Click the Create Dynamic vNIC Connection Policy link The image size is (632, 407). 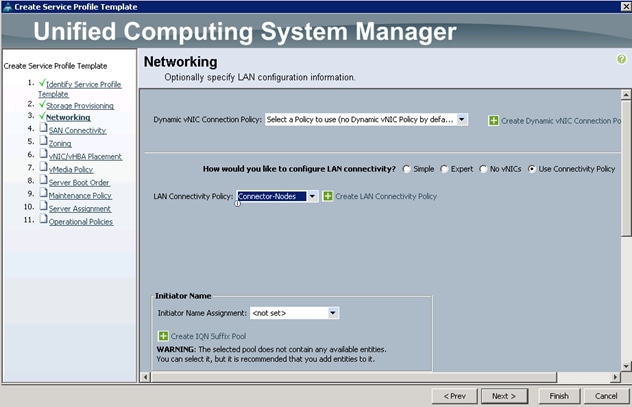(x=561, y=121)
